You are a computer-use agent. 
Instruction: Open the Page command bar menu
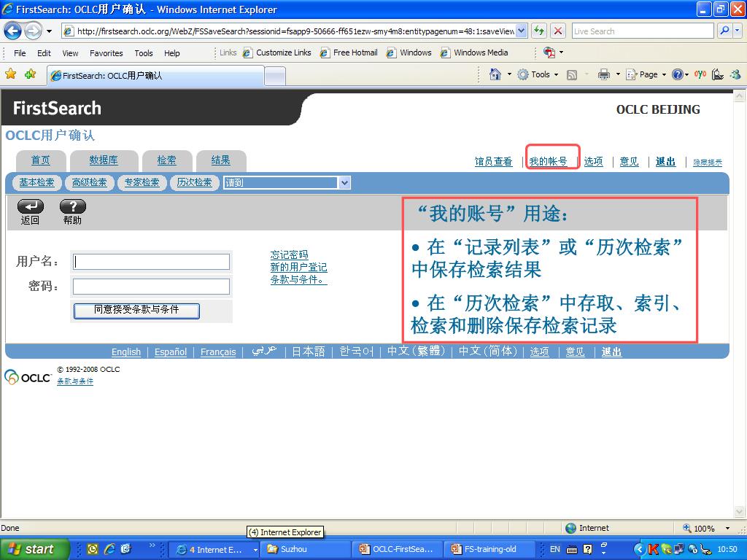[x=646, y=74]
